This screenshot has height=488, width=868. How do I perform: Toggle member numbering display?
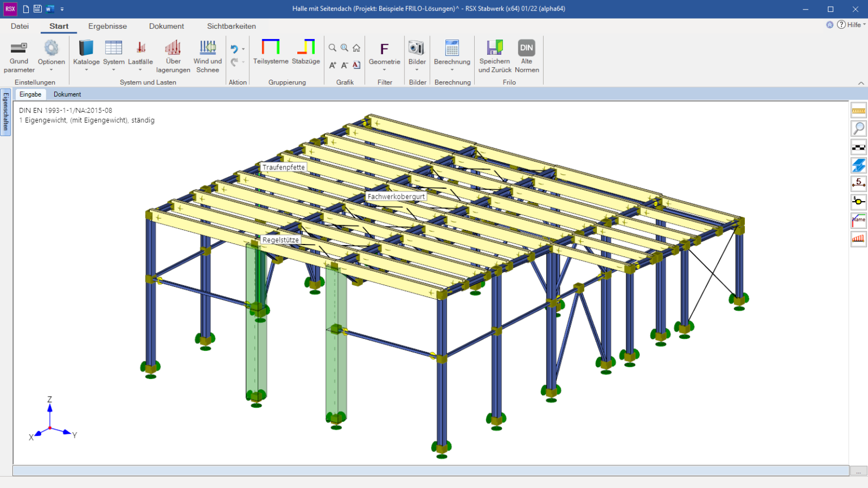(x=858, y=183)
